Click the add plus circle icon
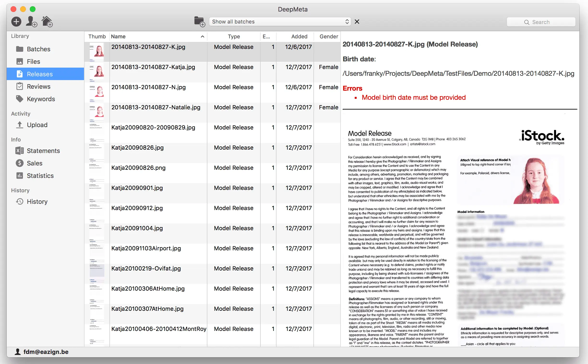The width and height of the screenshot is (588, 364). [x=16, y=22]
